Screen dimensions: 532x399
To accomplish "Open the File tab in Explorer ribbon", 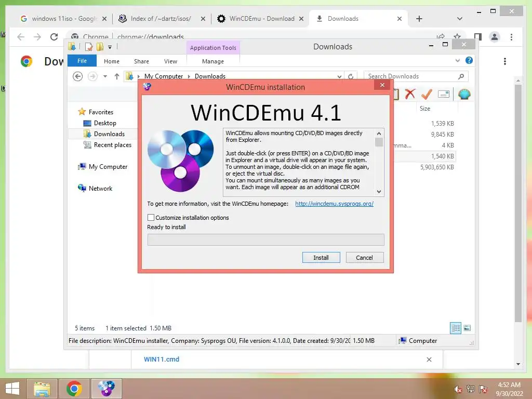I will (82, 61).
